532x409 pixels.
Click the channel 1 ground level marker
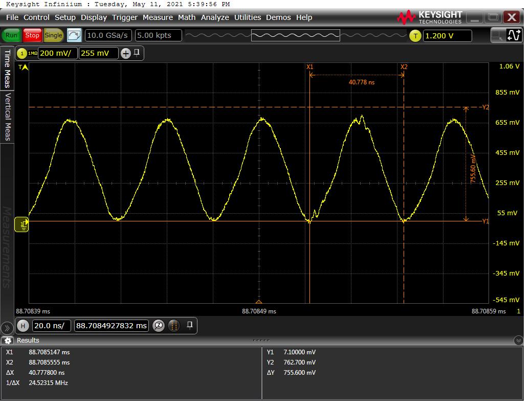pos(23,223)
